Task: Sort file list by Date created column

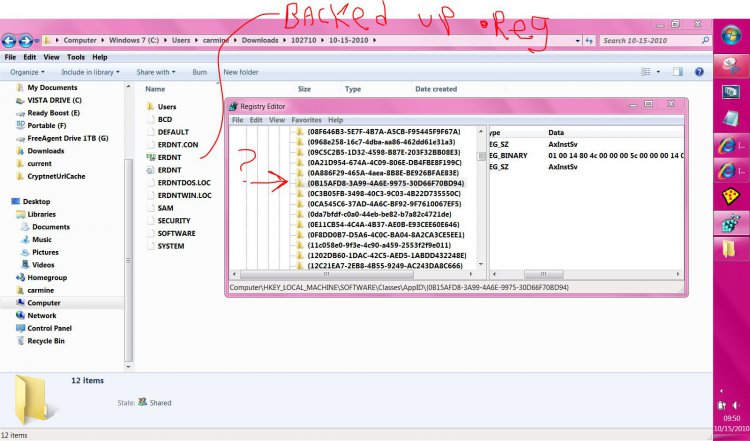Action: pyautogui.click(x=436, y=89)
